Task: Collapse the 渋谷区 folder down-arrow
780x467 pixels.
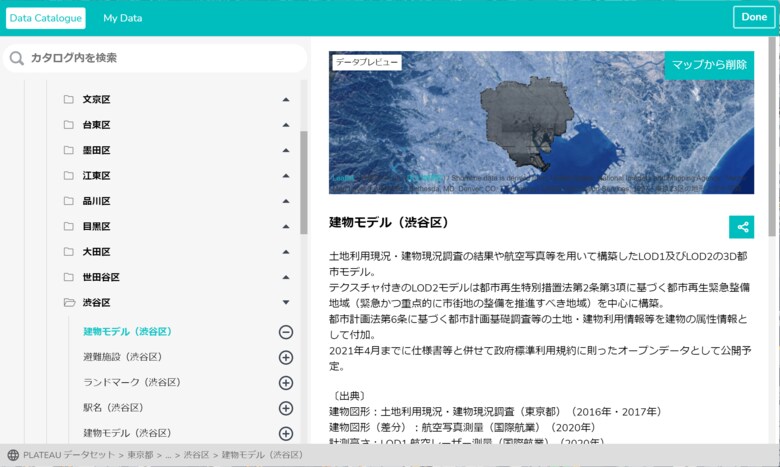Action: click(286, 302)
